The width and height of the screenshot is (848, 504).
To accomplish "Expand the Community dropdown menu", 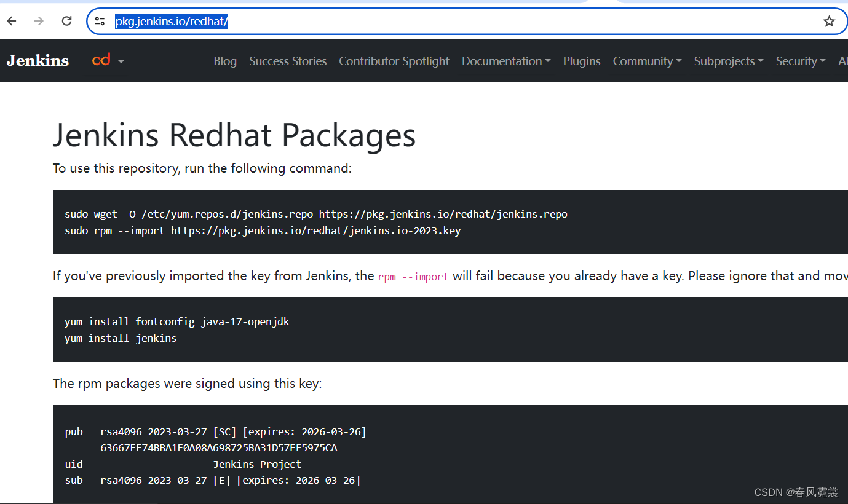I will (x=647, y=61).
